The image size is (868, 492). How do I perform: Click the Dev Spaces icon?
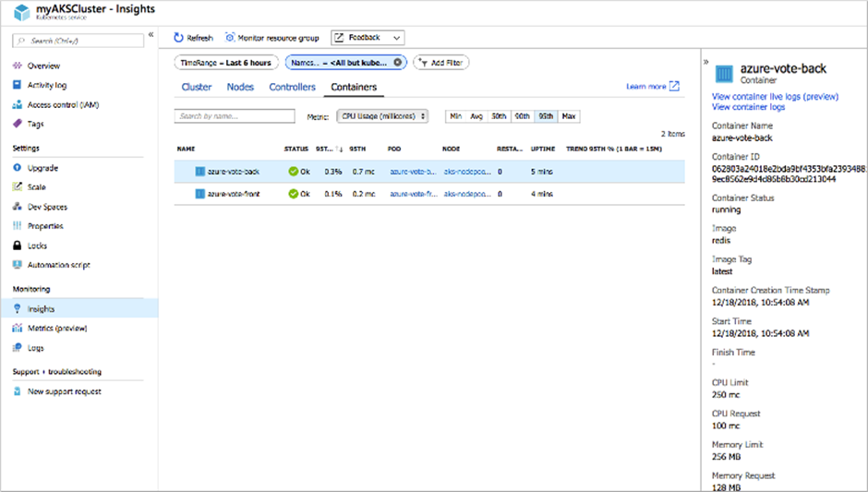[18, 207]
